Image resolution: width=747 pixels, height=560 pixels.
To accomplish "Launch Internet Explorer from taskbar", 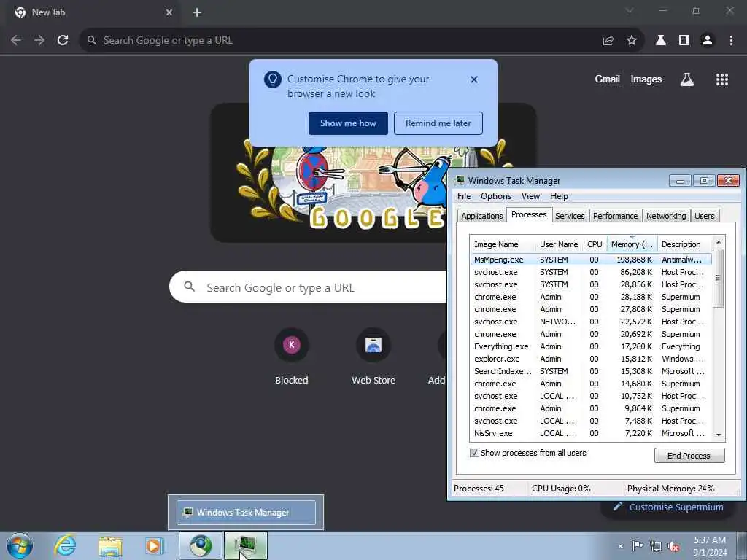I will coord(65,545).
